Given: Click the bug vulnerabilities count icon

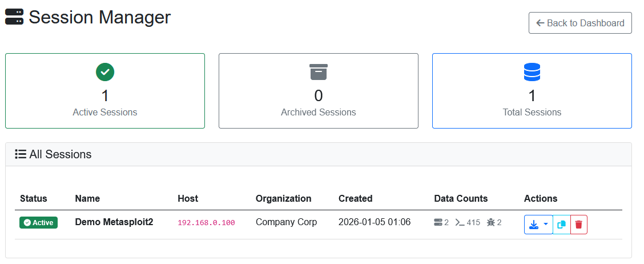Looking at the screenshot, I should (x=490, y=222).
